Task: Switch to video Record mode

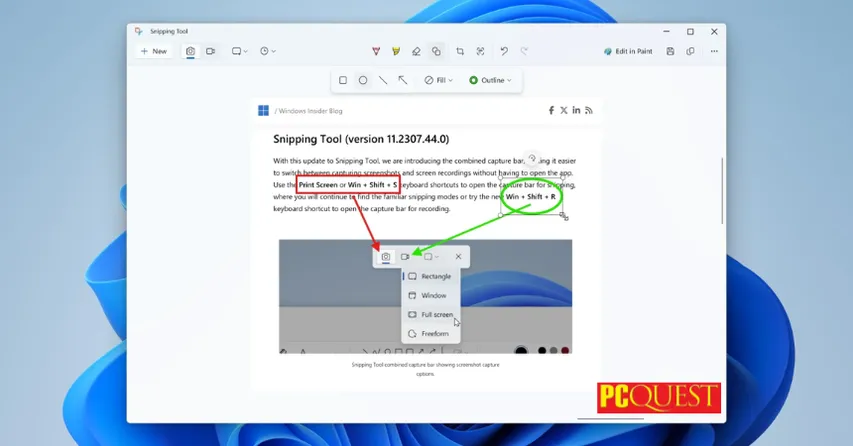Action: tap(211, 51)
